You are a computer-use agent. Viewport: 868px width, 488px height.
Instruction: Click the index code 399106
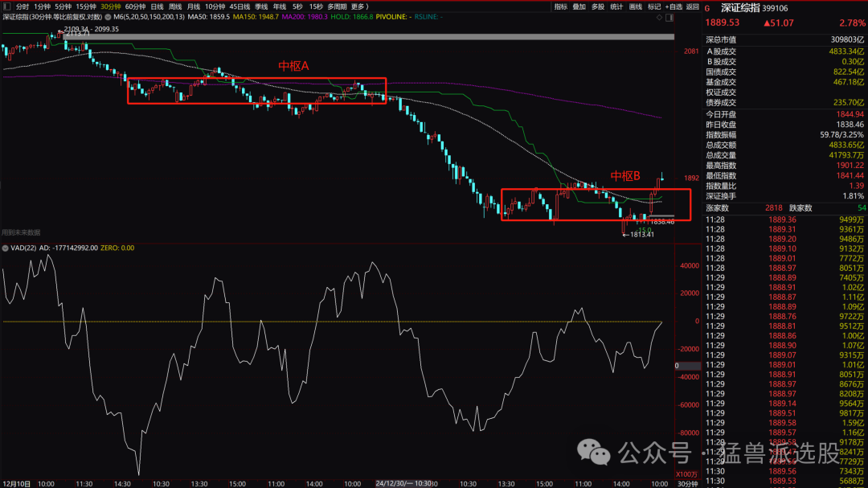tap(775, 8)
